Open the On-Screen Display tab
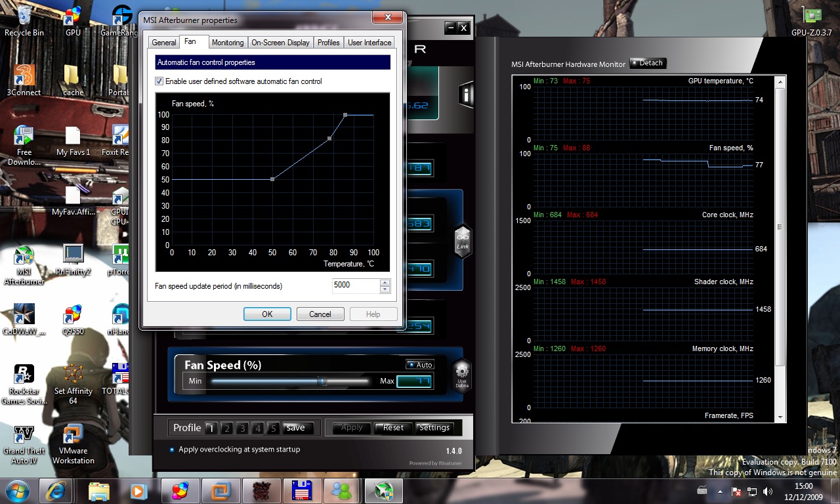 click(x=280, y=43)
